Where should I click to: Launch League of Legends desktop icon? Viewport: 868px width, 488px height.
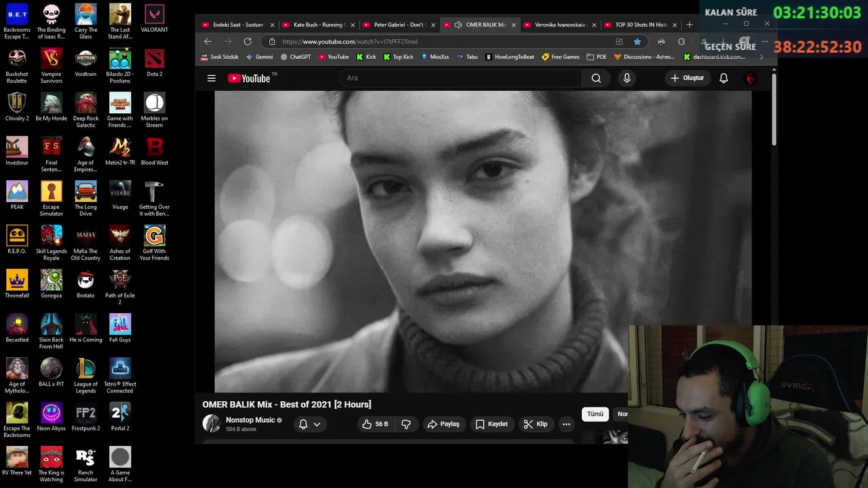point(85,376)
